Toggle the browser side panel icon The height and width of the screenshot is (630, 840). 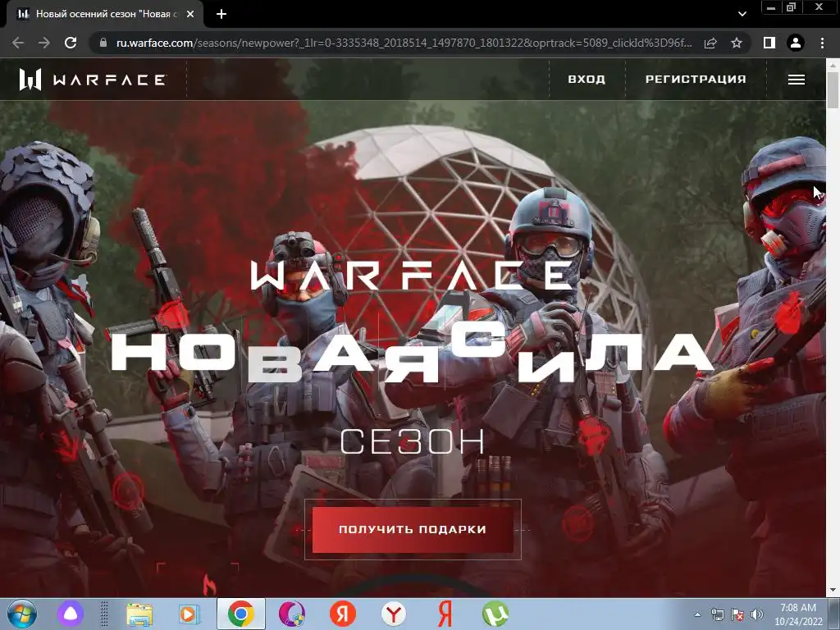[769, 43]
